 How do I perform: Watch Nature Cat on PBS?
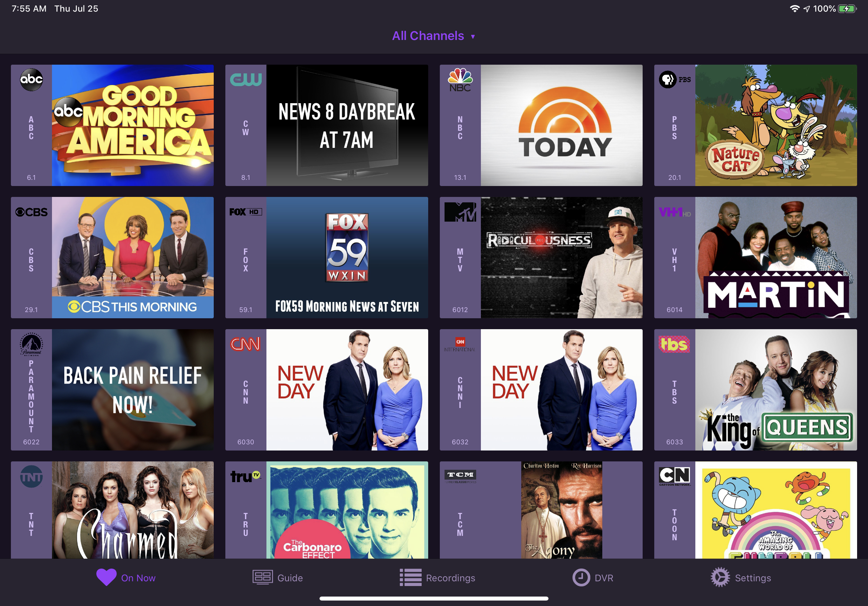pos(776,125)
